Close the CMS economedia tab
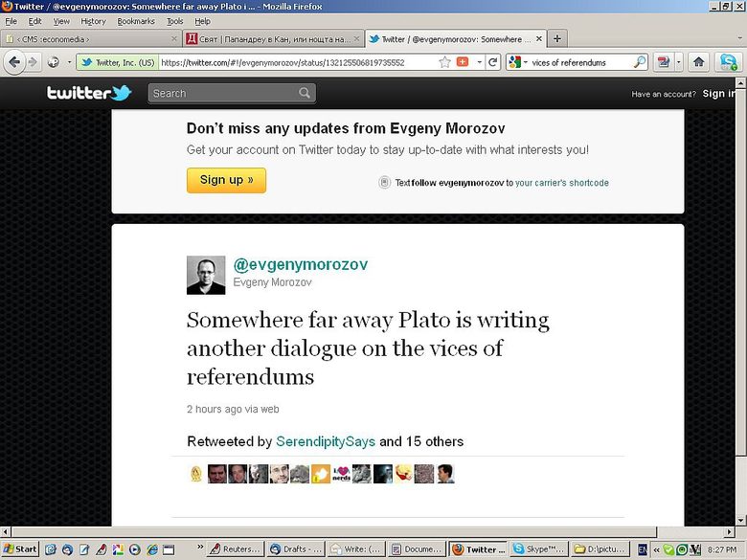The height and width of the screenshot is (560, 747). 174,39
